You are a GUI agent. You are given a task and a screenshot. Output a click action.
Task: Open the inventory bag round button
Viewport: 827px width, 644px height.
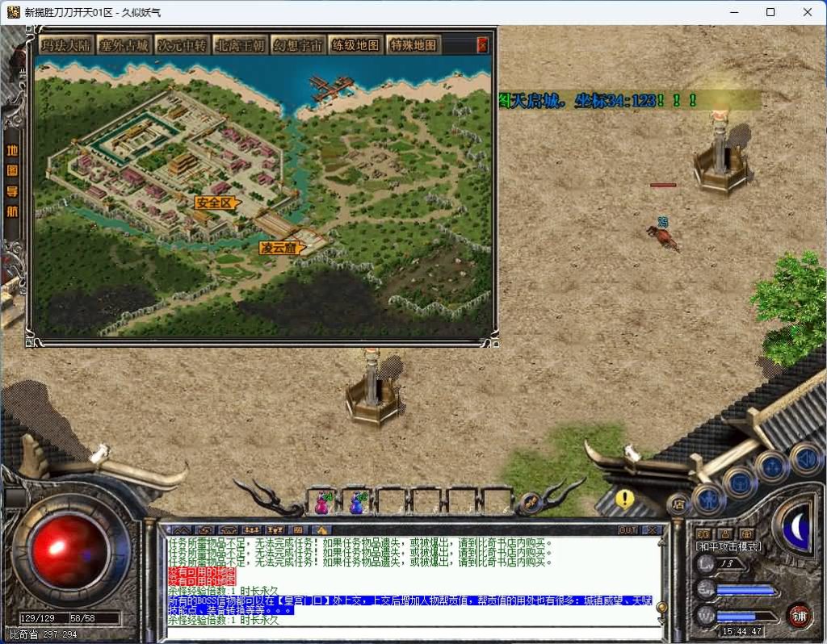point(739,482)
